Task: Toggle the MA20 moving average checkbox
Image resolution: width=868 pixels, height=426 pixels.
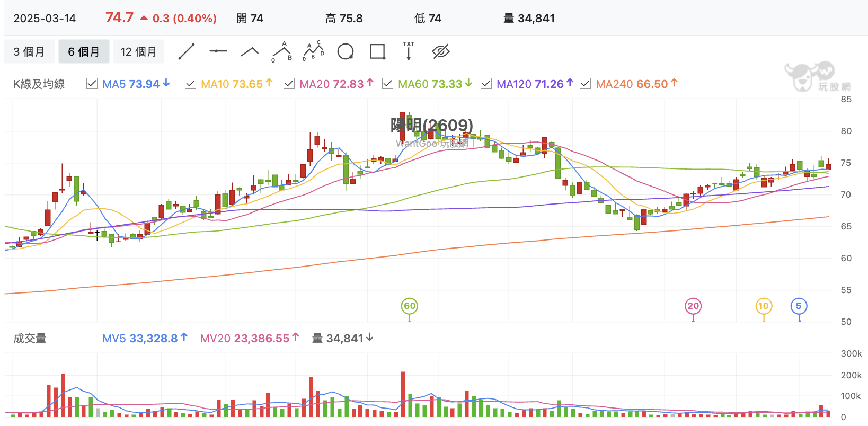Action: [289, 84]
